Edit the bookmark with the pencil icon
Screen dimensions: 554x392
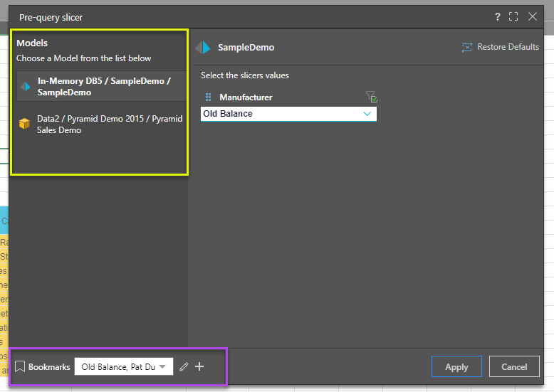[x=184, y=367]
